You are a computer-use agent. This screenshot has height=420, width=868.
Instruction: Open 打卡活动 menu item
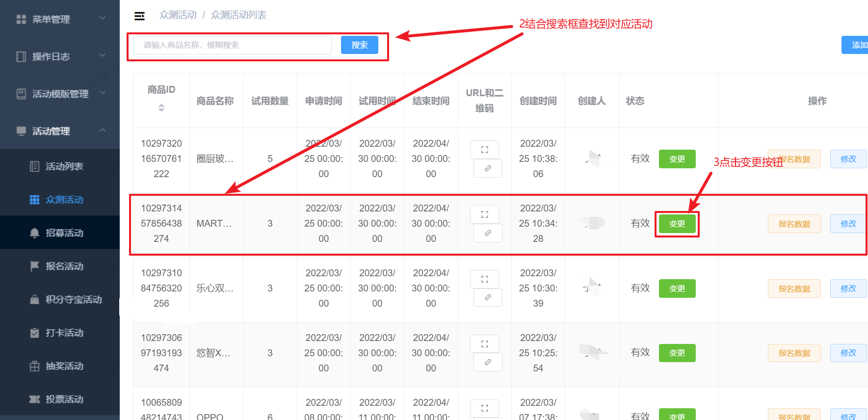point(60,333)
